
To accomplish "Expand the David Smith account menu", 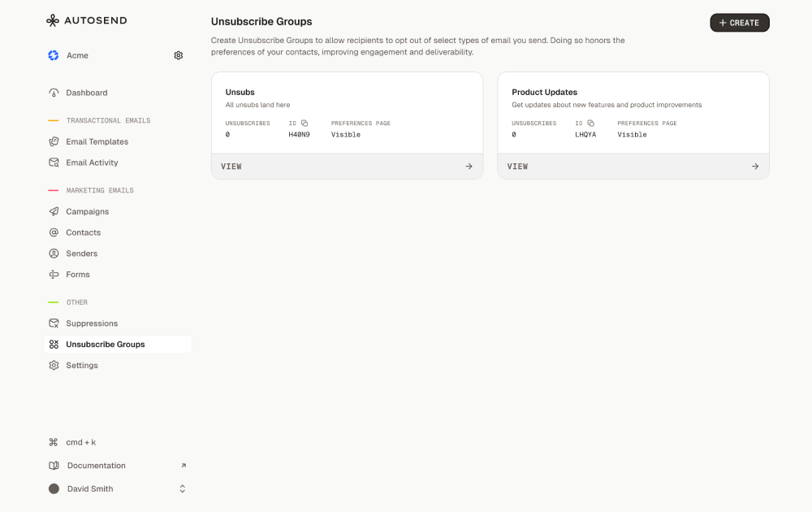I will tap(90, 488).
